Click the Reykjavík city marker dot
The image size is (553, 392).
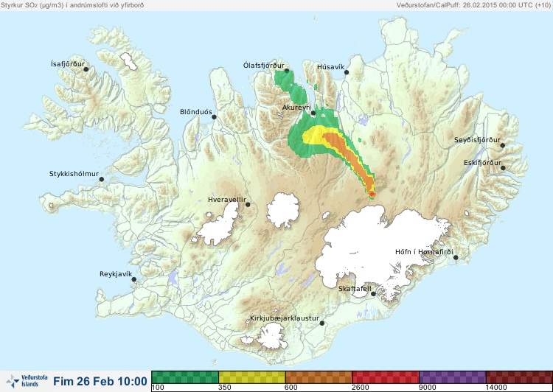tap(134, 279)
